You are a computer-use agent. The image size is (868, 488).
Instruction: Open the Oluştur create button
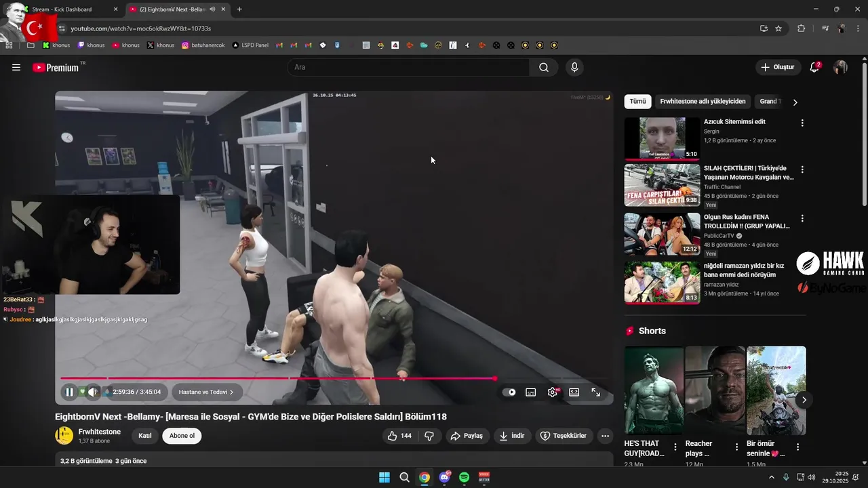(777, 67)
